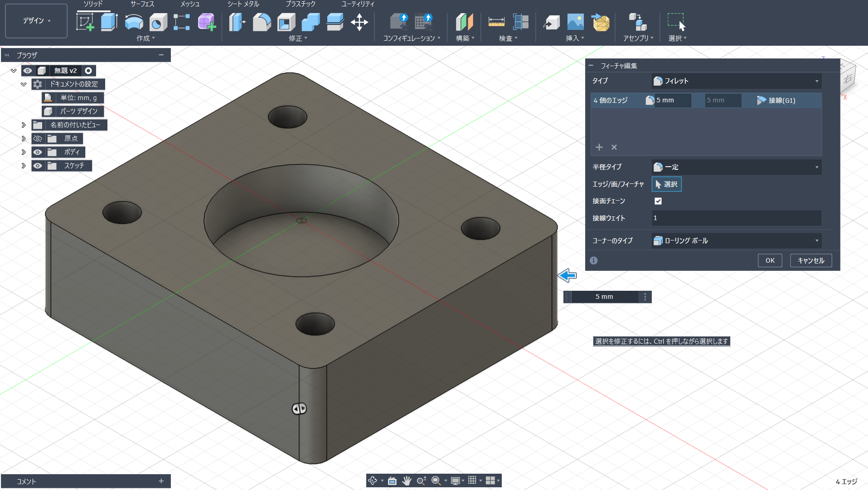
Task: Click the tangency weight input field
Action: pos(736,218)
